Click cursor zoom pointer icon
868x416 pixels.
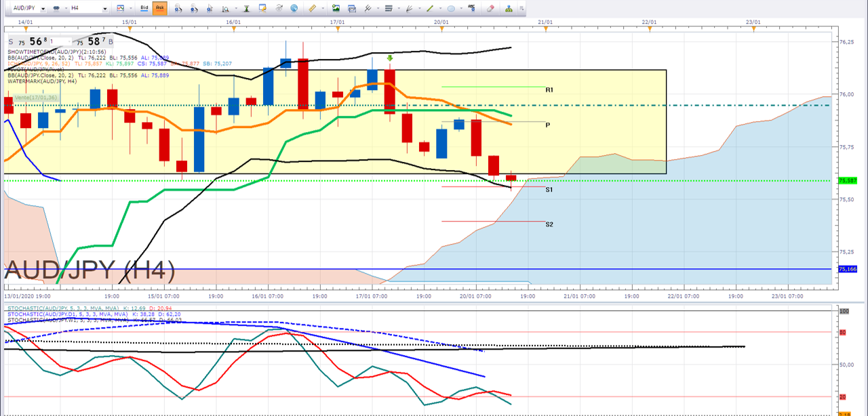pyautogui.click(x=210, y=8)
